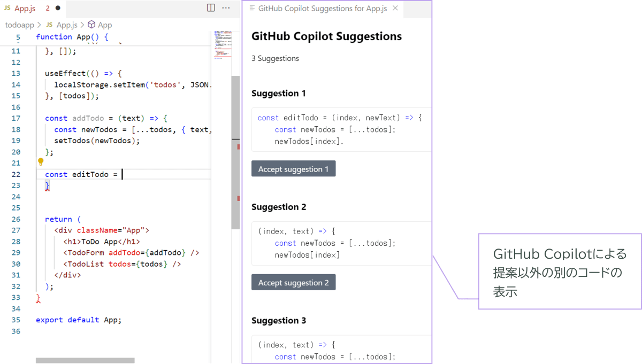The image size is (642, 364).
Task: Click the lightbulb quick fix icon on line 21
Action: pos(41,162)
